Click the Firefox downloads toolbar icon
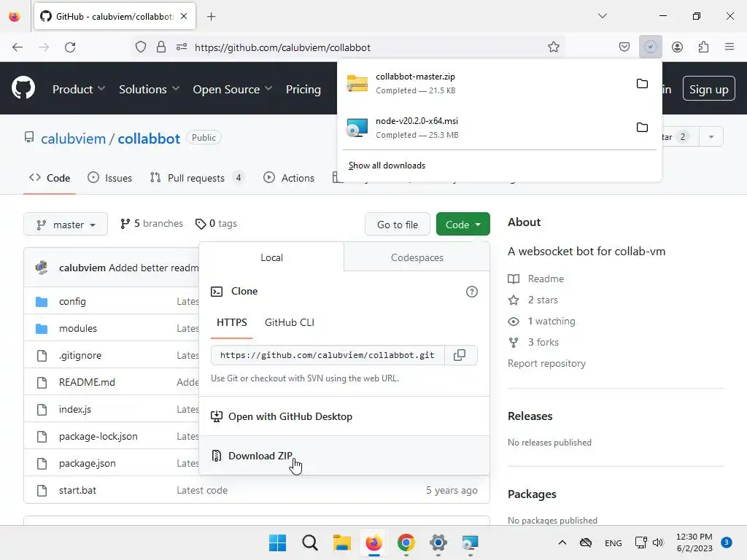This screenshot has height=560, width=747. click(650, 47)
